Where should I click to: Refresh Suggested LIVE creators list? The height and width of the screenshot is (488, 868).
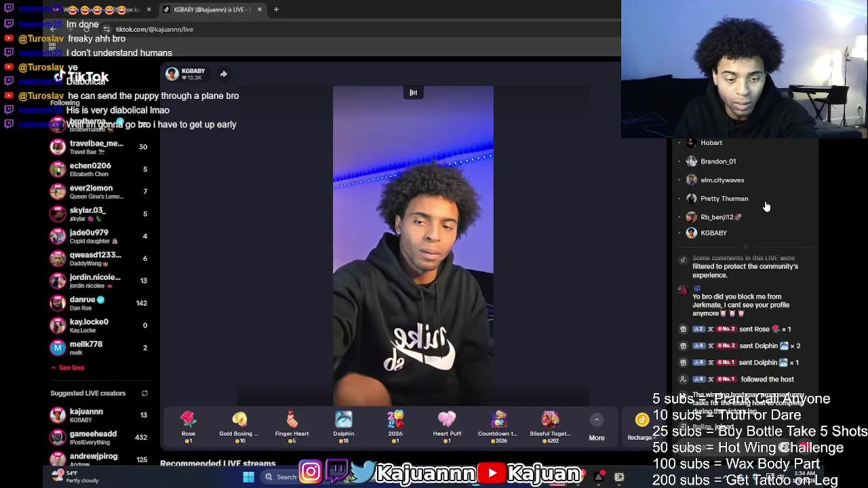144,393
